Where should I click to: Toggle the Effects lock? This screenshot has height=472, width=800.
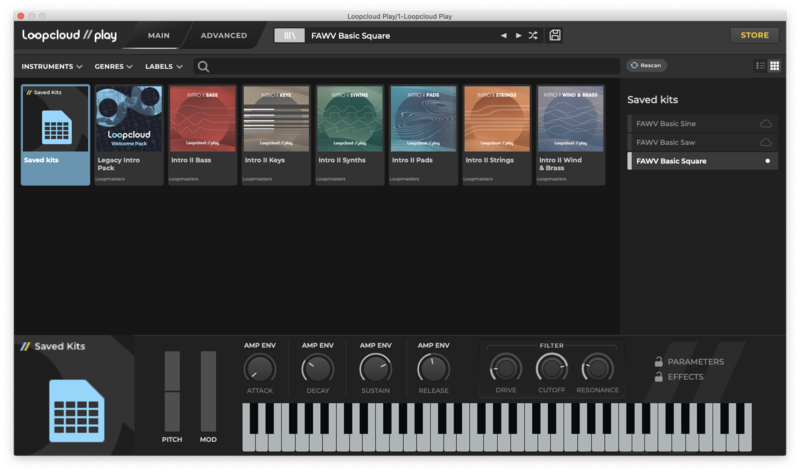[659, 377]
